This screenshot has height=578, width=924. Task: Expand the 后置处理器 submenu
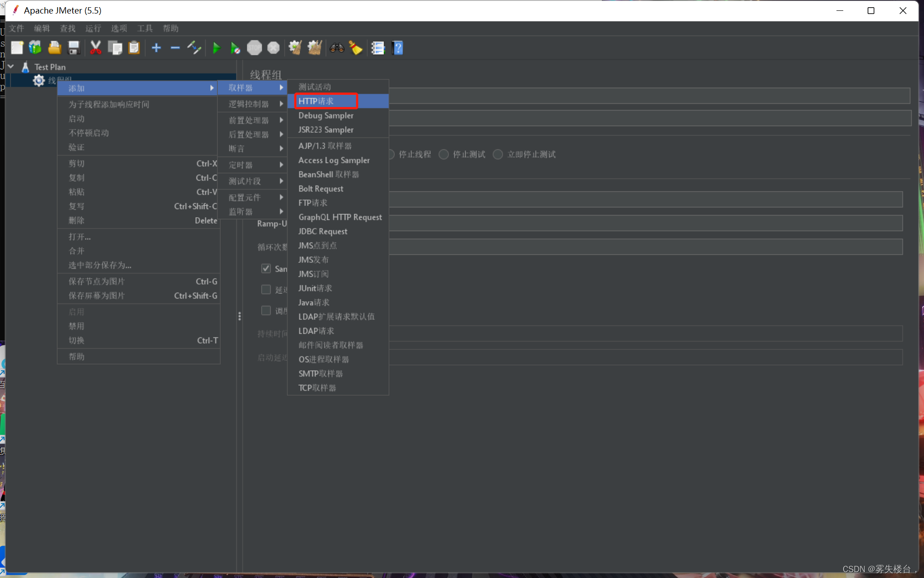pos(253,135)
